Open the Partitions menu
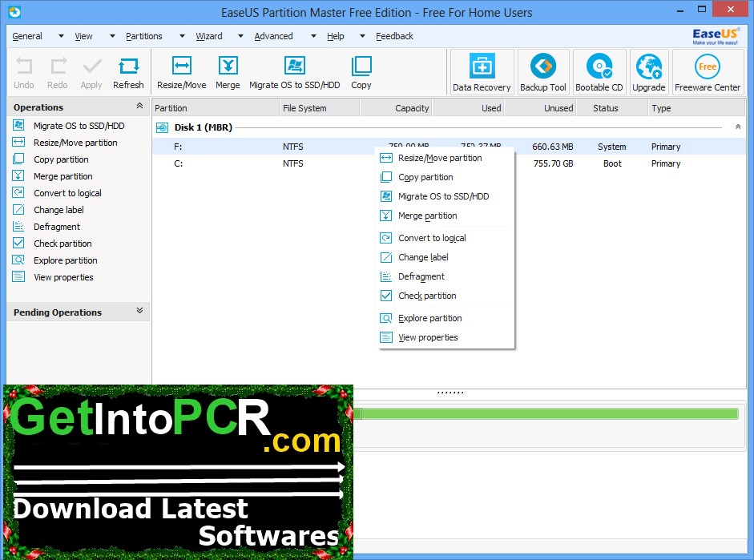Screen dimensions: 754x560 click(143, 36)
